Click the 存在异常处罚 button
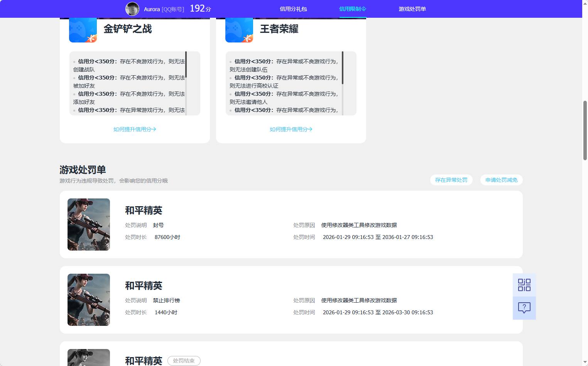The width and height of the screenshot is (588, 366). (451, 180)
